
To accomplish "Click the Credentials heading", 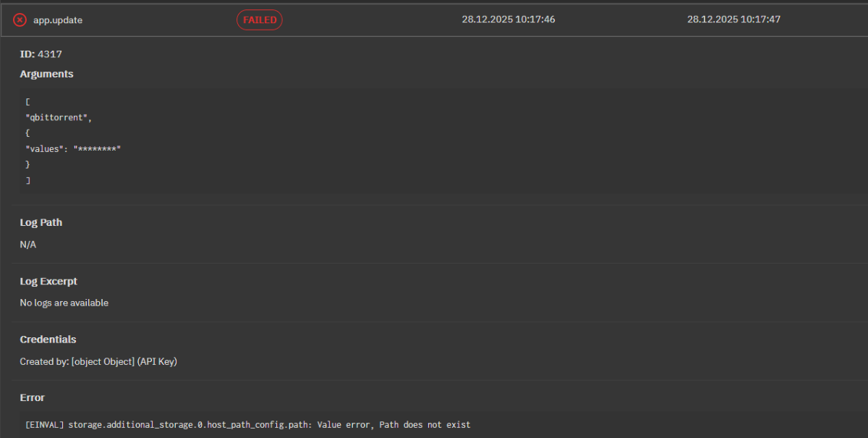I will (48, 340).
